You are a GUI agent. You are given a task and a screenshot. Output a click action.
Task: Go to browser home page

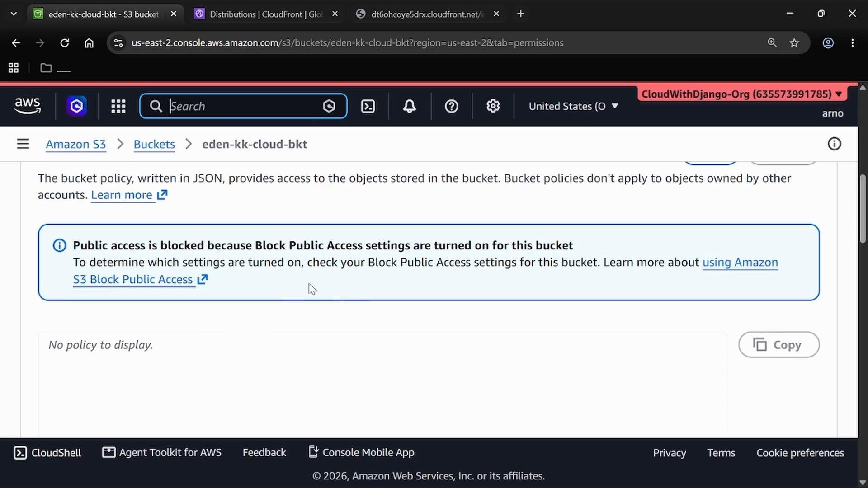click(x=89, y=43)
